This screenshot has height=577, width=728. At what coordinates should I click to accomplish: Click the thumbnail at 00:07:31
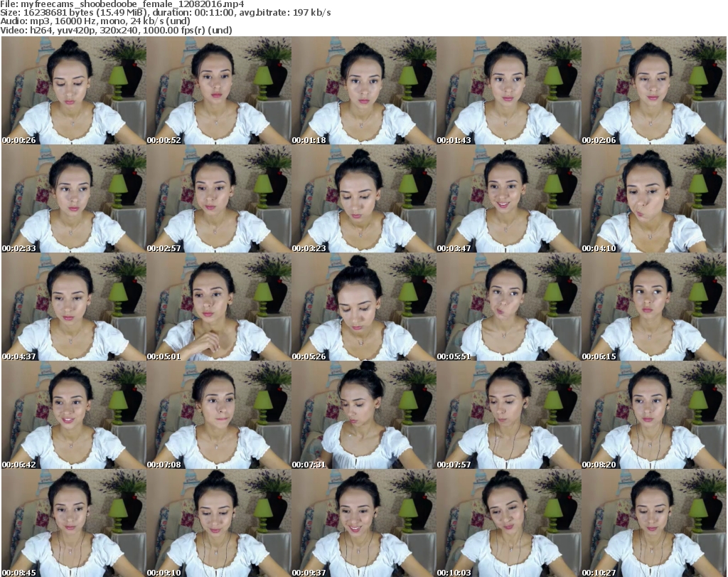(x=363, y=415)
